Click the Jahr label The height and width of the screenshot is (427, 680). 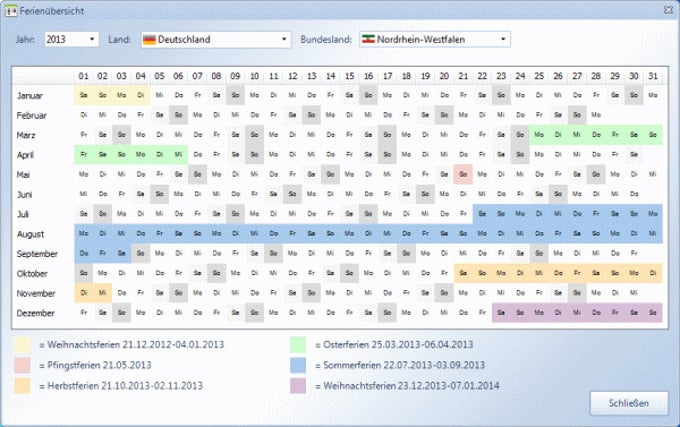pyautogui.click(x=25, y=39)
